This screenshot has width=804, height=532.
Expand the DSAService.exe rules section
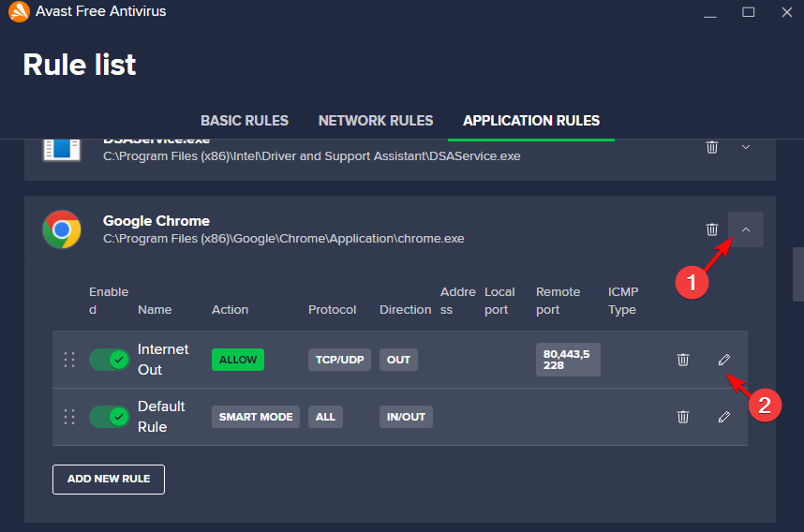coord(746,147)
